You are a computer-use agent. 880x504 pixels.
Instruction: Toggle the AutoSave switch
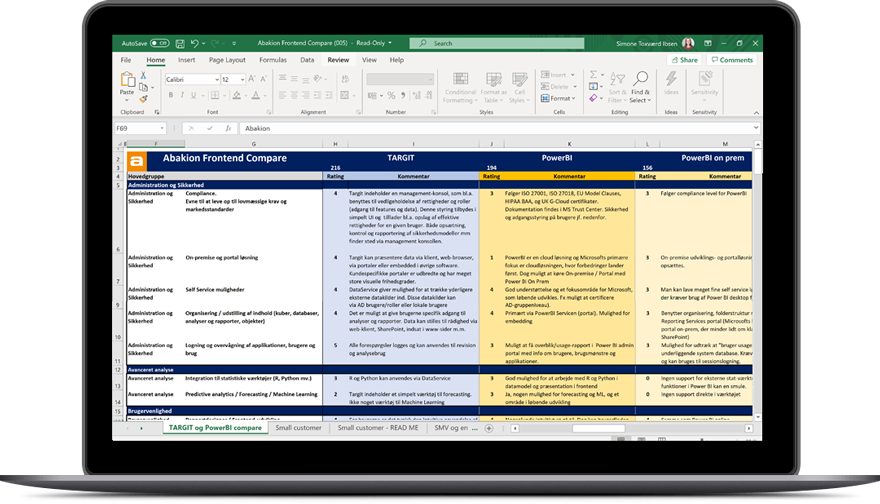160,43
